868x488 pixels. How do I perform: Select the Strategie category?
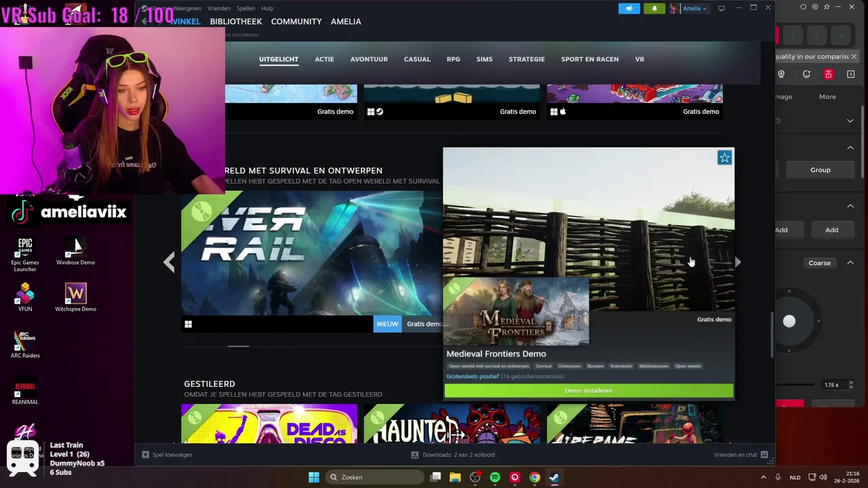click(527, 59)
